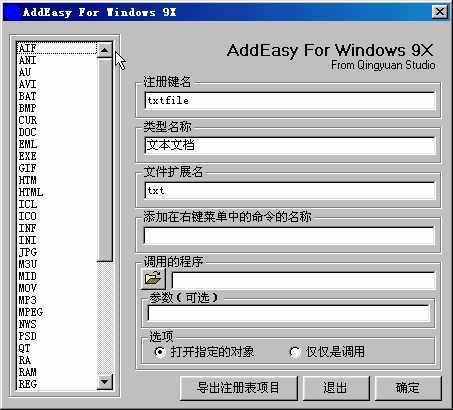
Task: Choose BMP from the file type list
Action: tap(57, 108)
